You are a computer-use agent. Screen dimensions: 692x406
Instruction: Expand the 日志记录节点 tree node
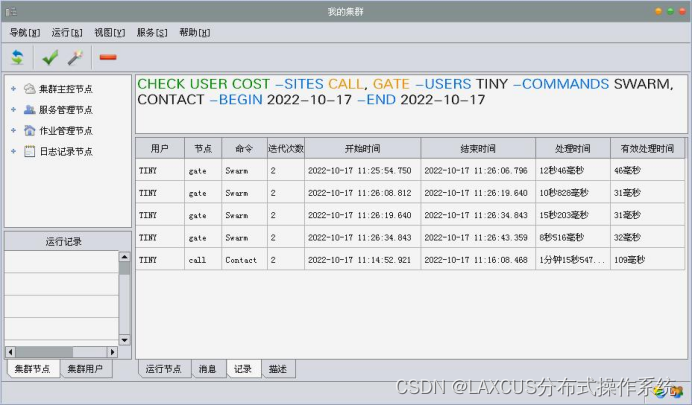pyautogui.click(x=13, y=151)
